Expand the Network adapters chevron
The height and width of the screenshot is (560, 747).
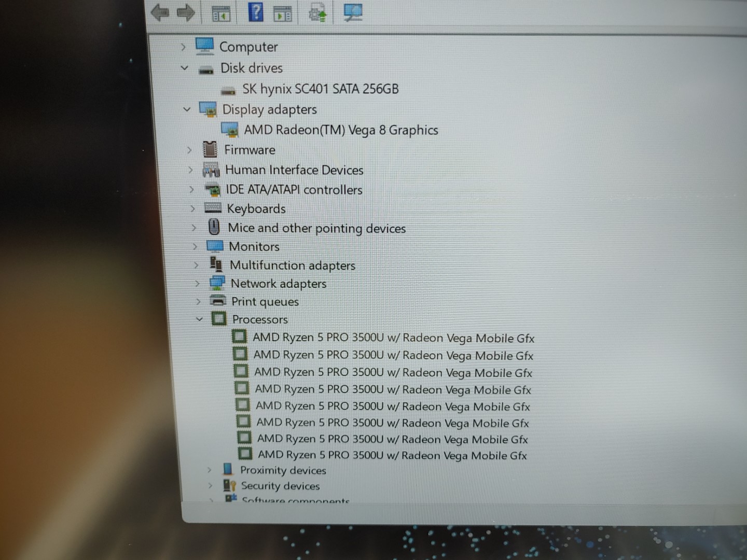tap(197, 284)
